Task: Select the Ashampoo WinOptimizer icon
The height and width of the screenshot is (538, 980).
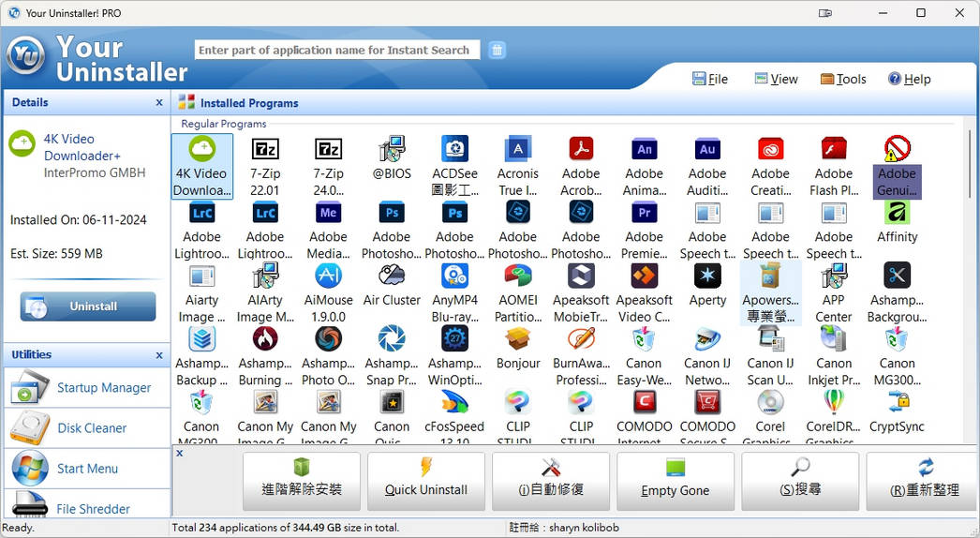Action: tap(455, 338)
